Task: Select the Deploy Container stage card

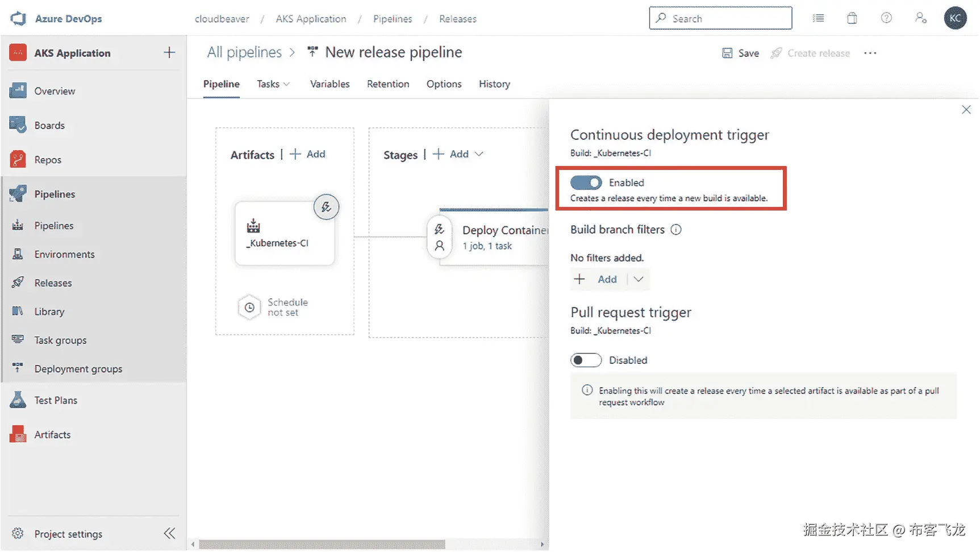Action: pos(494,237)
